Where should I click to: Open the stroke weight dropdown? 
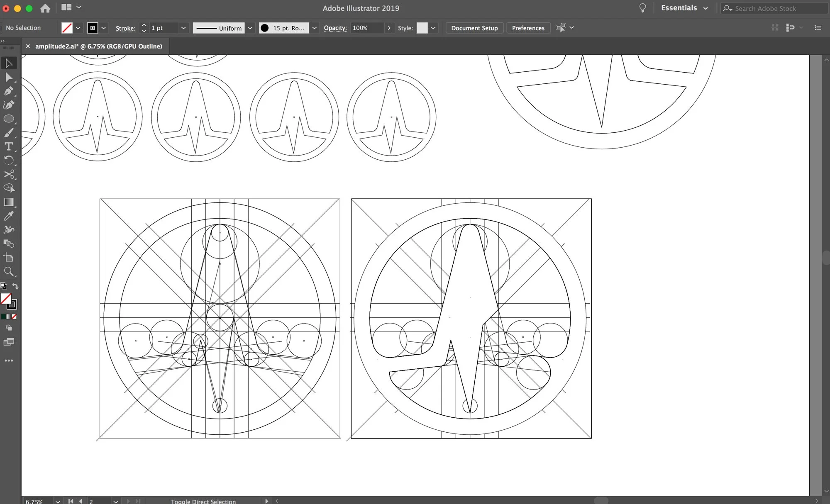pos(183,28)
